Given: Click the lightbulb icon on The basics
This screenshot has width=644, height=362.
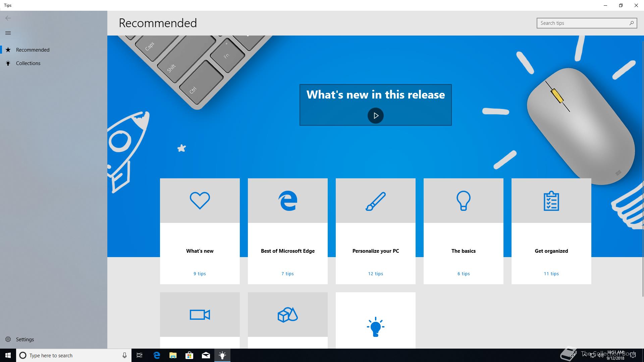Looking at the screenshot, I should click(464, 200).
